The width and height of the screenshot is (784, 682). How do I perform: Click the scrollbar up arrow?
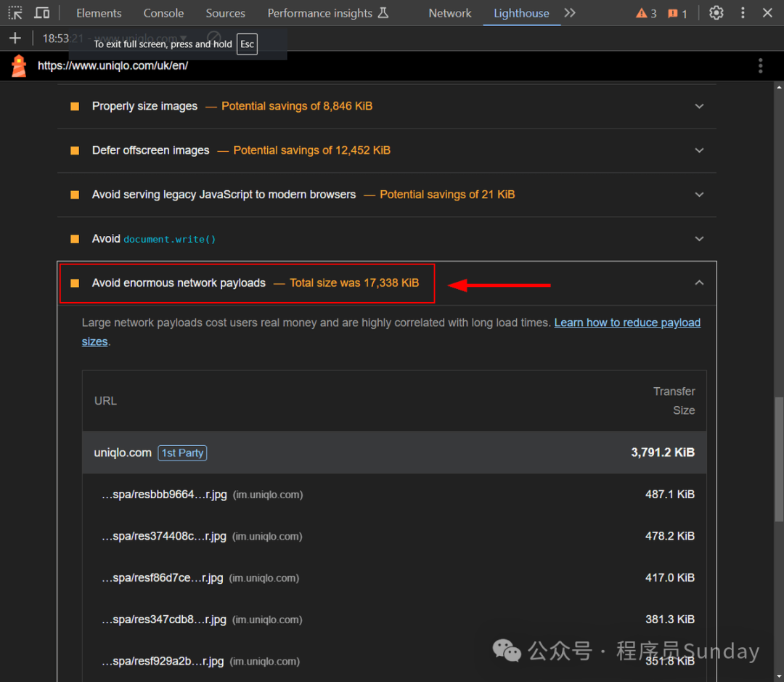point(779,87)
